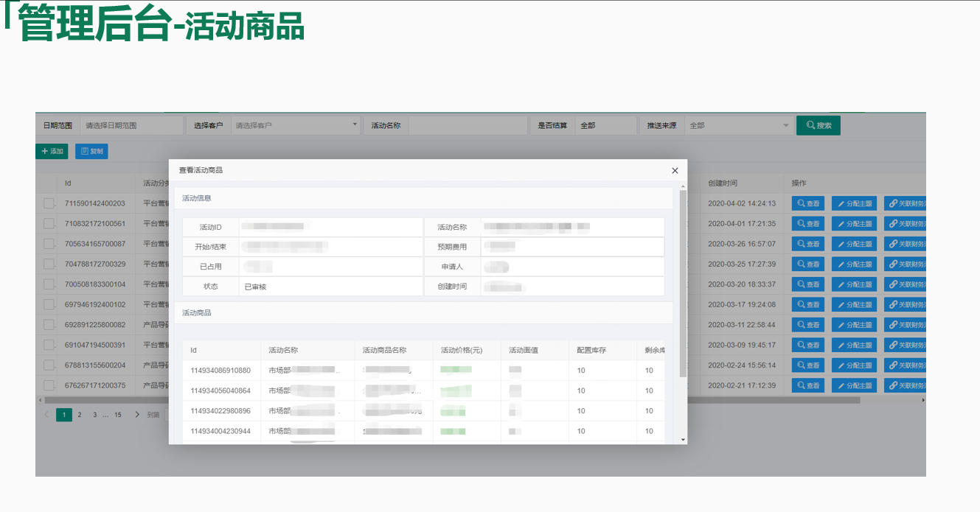
Task: Click 查看 for the 2020-02-21 17:12:39 row
Action: pos(808,385)
